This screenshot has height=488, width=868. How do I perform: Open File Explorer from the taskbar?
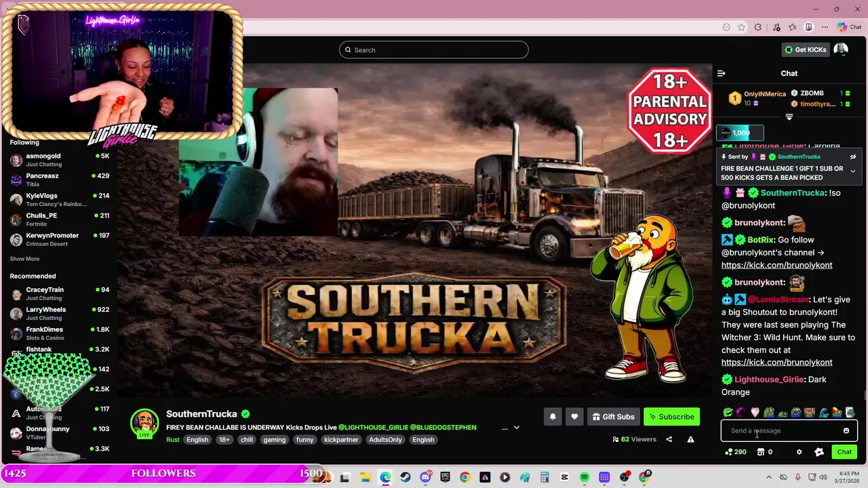tap(365, 478)
